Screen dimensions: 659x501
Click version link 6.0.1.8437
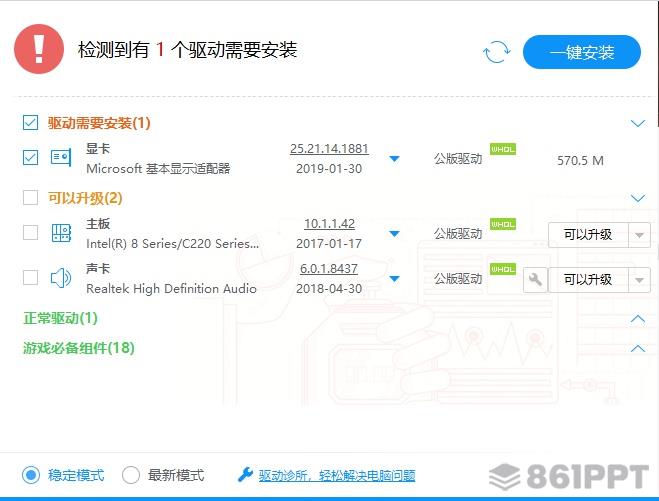point(329,269)
